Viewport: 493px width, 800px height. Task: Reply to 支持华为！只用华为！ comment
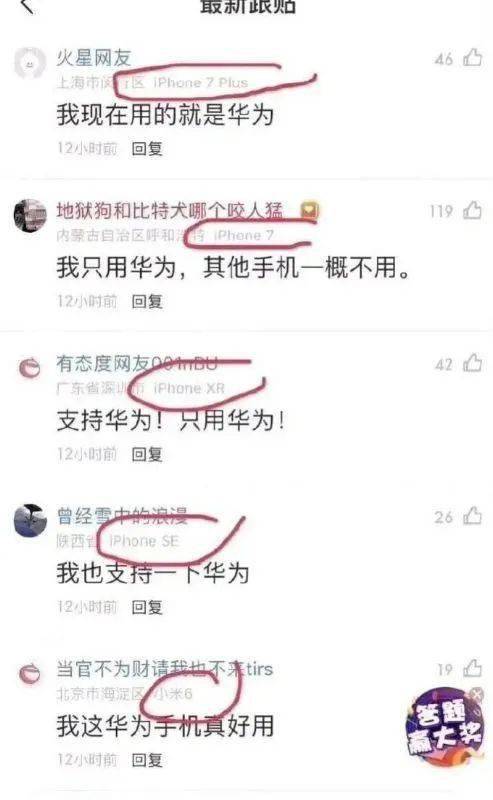coord(147,454)
